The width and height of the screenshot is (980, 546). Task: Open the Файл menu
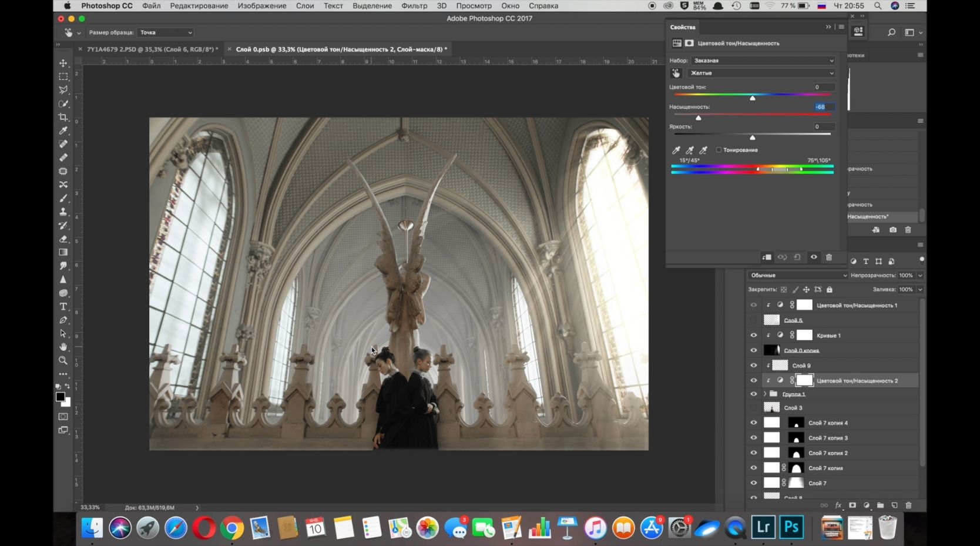point(151,6)
